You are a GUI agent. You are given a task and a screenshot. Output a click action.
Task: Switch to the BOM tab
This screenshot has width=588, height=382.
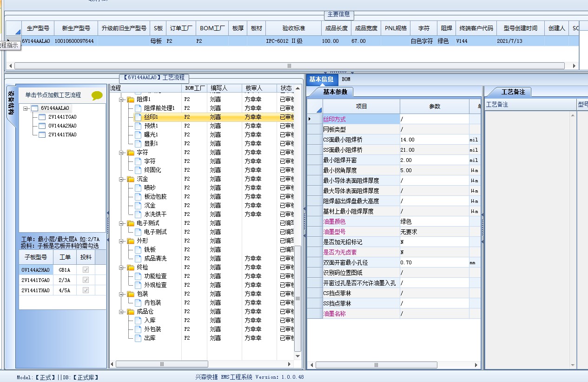pos(346,80)
